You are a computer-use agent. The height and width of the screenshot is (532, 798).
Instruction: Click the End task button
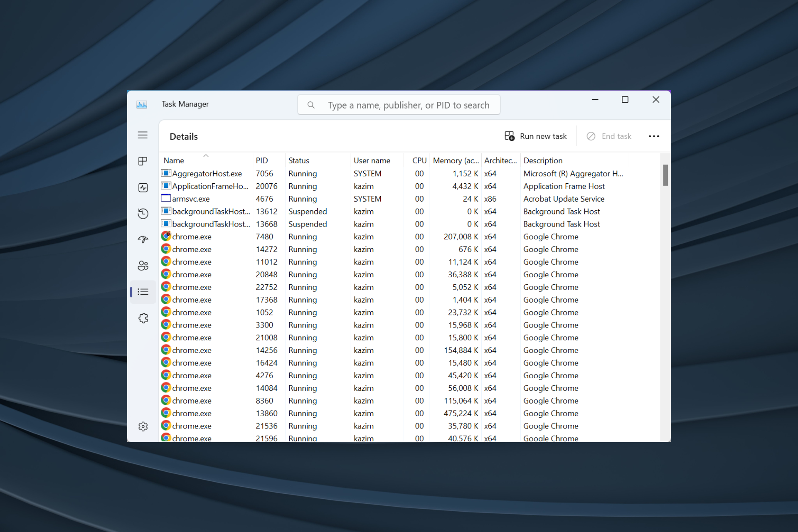point(609,136)
